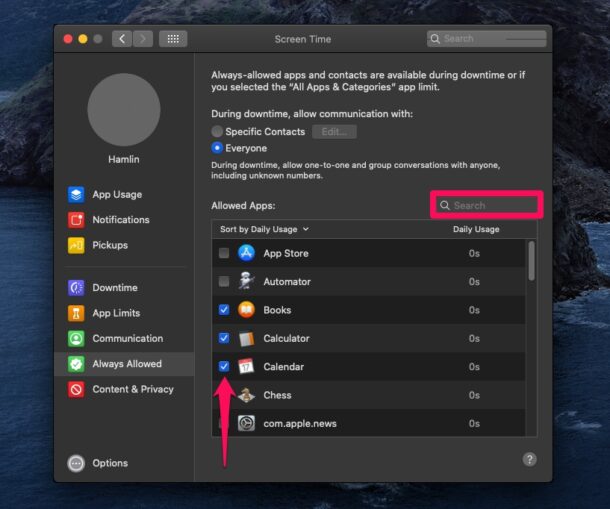The width and height of the screenshot is (610, 509).
Task: Select the red Notifications sidebar icon
Action: pos(76,219)
